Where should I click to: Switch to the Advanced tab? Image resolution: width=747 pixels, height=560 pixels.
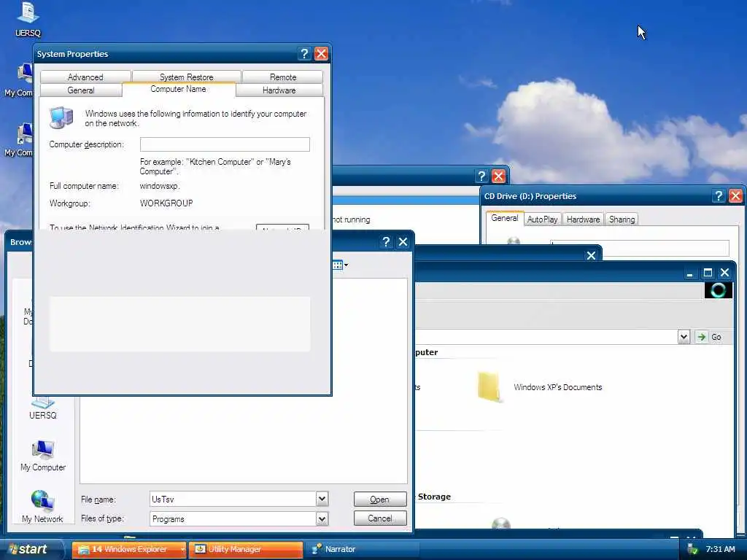[x=85, y=77]
